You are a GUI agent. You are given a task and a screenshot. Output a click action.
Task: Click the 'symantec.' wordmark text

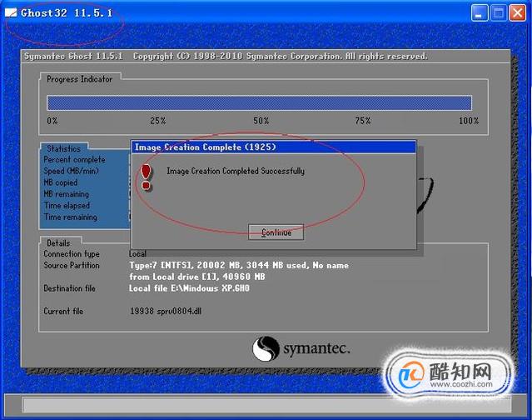(x=316, y=349)
